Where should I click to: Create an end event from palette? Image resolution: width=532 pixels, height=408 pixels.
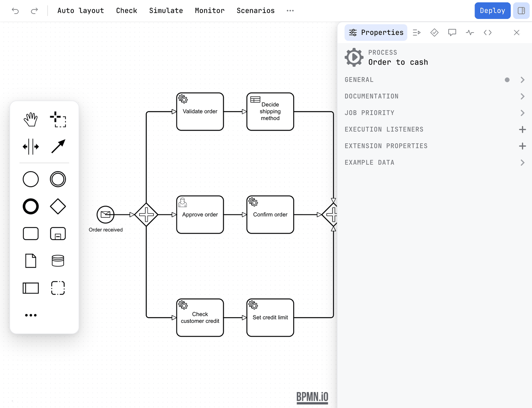click(31, 206)
